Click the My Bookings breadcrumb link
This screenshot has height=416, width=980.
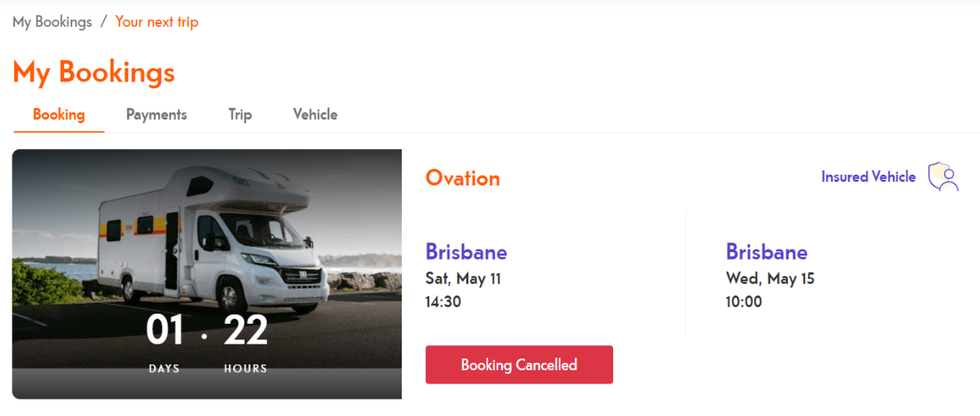(52, 22)
